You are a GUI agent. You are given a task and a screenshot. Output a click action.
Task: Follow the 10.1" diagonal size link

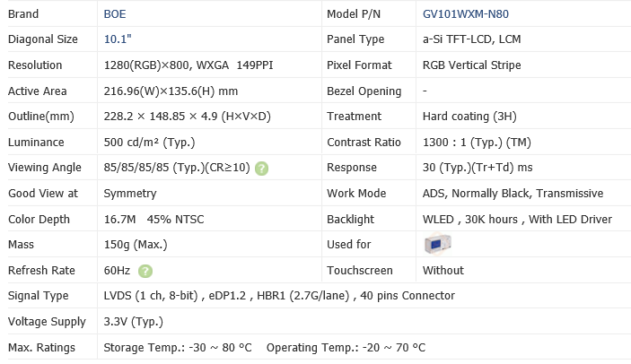point(118,39)
